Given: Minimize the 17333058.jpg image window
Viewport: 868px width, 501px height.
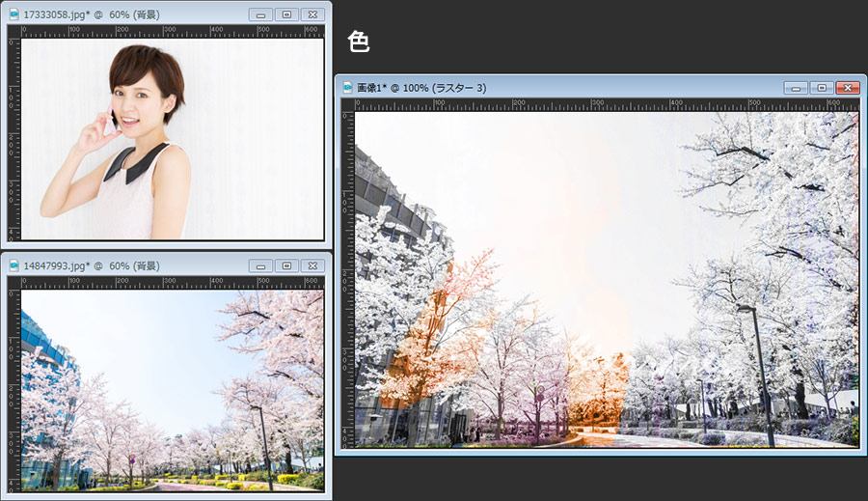Looking at the screenshot, I should coord(260,14).
